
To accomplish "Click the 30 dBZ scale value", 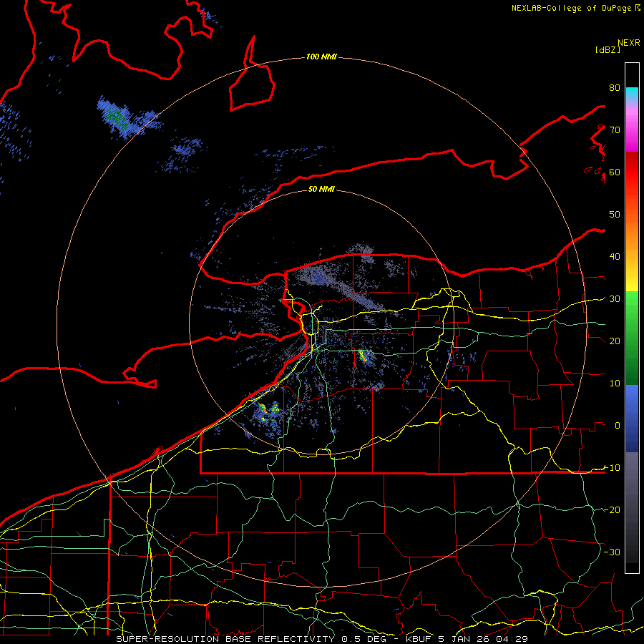I will point(615,299).
